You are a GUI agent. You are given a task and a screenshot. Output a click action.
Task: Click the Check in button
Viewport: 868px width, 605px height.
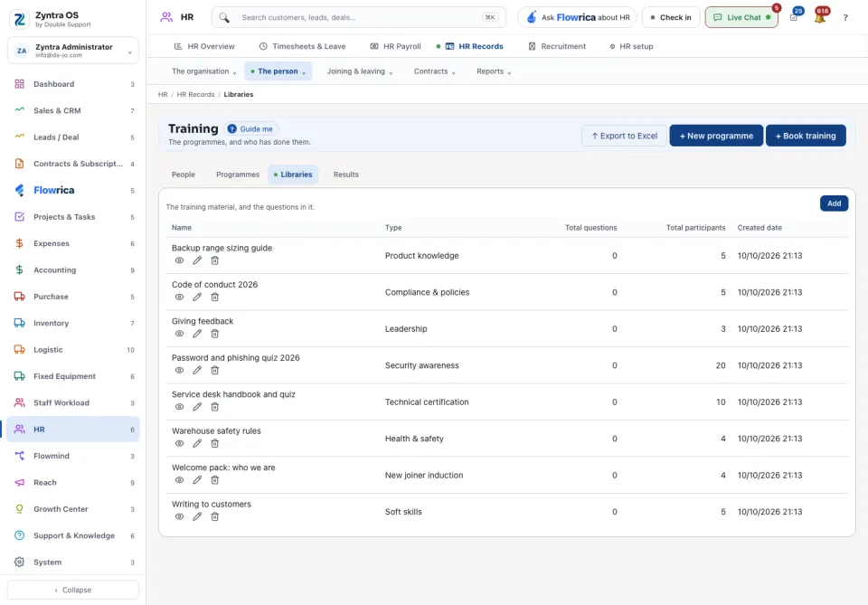[670, 17]
